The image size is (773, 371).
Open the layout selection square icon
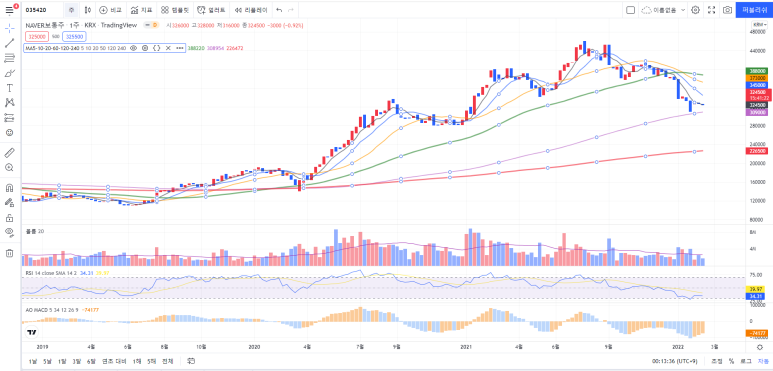tap(630, 10)
